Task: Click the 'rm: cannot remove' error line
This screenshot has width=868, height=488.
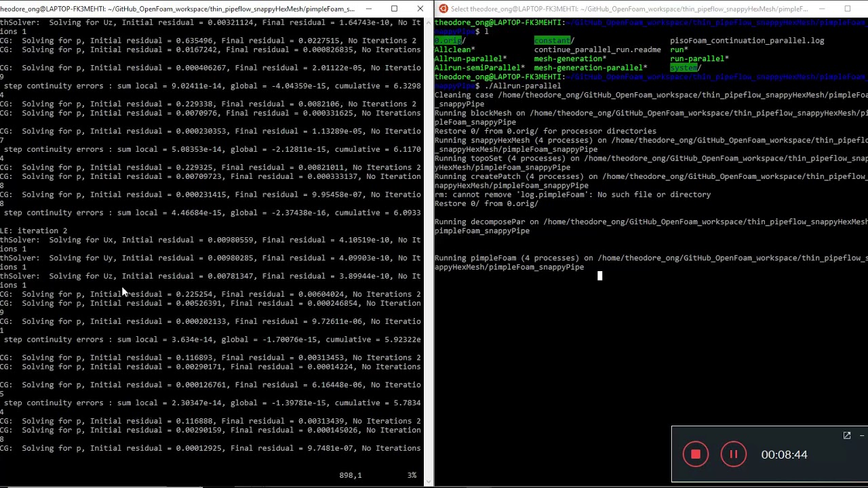Action: pos(573,195)
